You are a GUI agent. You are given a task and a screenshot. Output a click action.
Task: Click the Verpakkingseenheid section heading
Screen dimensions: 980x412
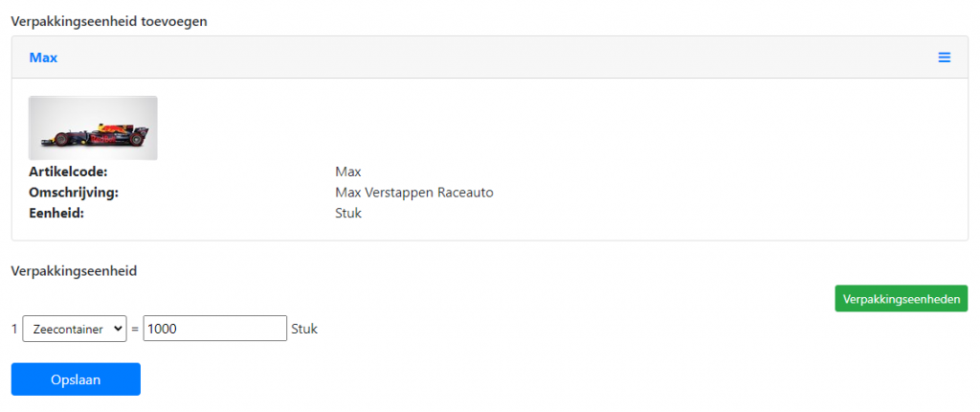click(x=74, y=271)
